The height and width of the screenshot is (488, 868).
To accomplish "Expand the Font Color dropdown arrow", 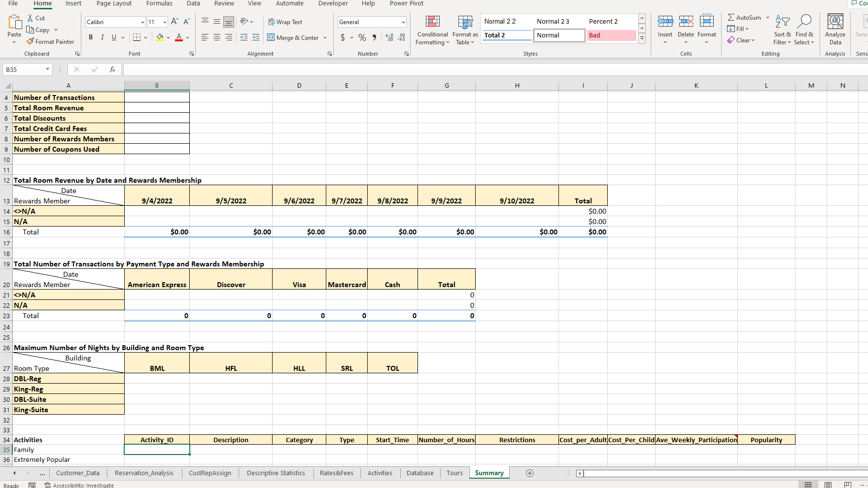I will coord(188,37).
